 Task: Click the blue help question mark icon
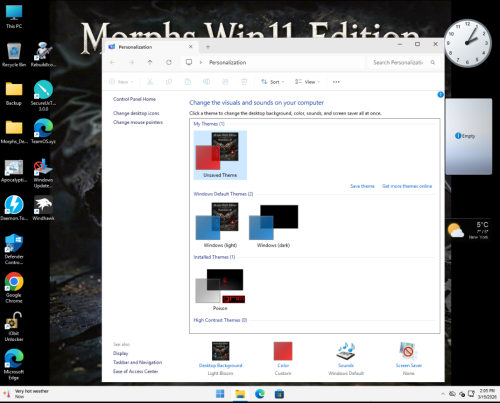(440, 95)
